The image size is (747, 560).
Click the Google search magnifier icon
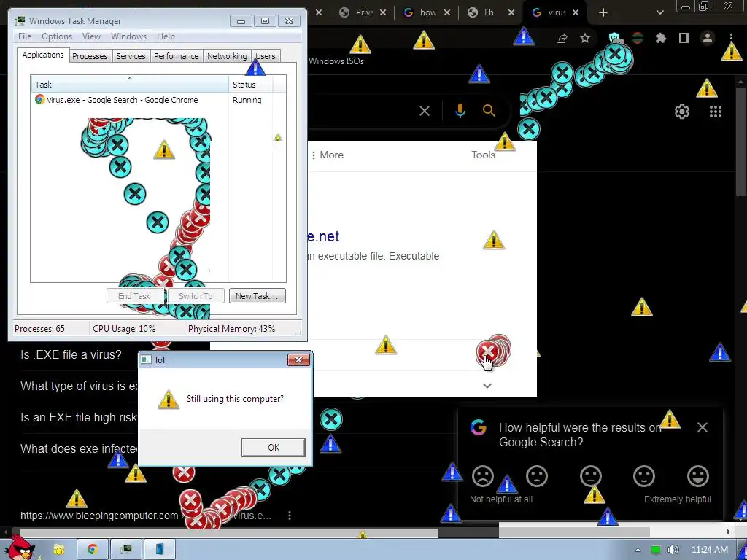click(489, 111)
